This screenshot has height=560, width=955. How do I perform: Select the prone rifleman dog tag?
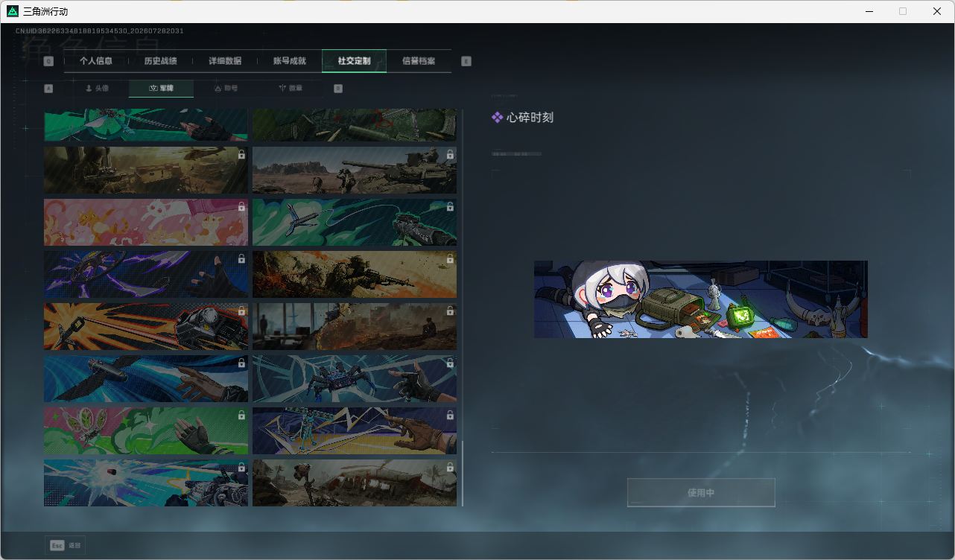pyautogui.click(x=355, y=274)
